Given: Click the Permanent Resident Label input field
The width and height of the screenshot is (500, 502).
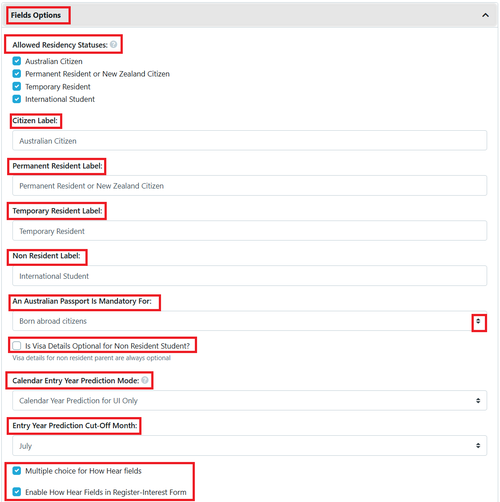Looking at the screenshot, I should [x=249, y=186].
